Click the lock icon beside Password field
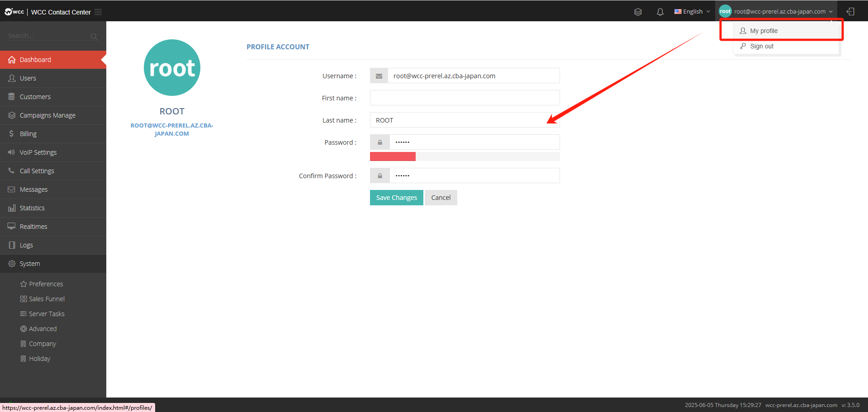Viewport: 868px width, 412px height. tap(380, 142)
